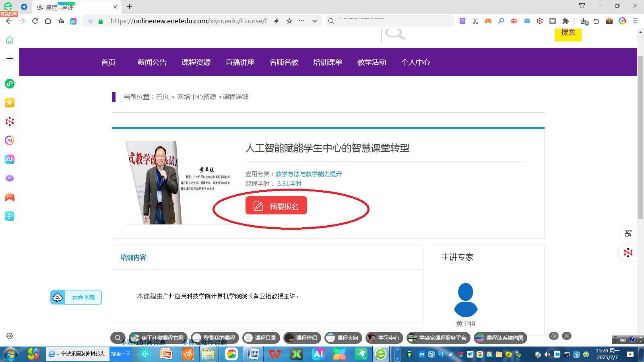The height and width of the screenshot is (362, 644).
Task: Open the browser hamburger main menu
Action: click(635, 21)
